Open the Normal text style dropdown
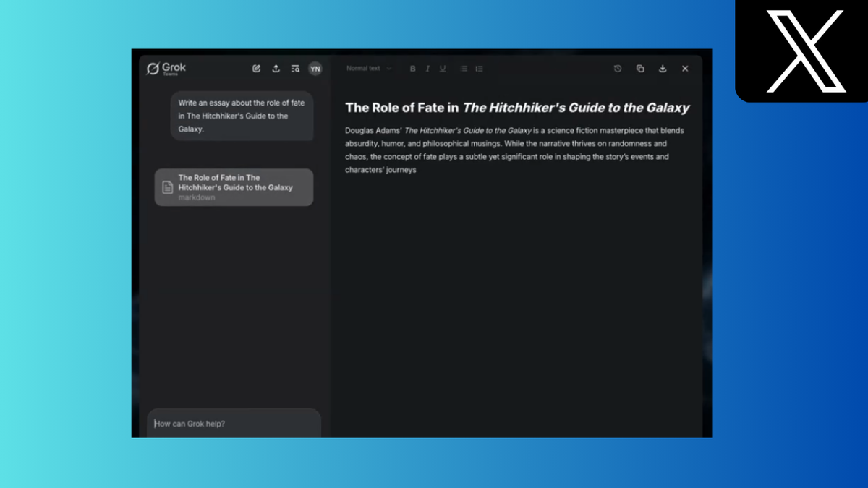 coord(367,68)
